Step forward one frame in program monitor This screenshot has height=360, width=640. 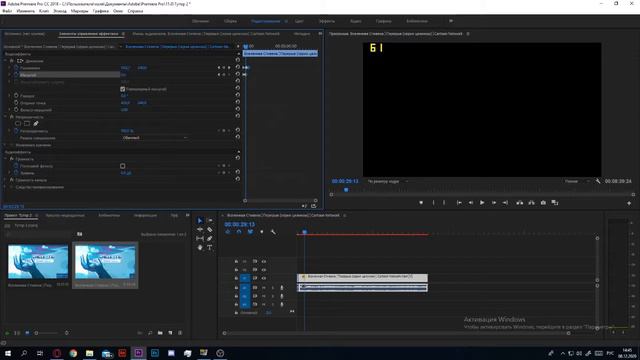coord(493,202)
